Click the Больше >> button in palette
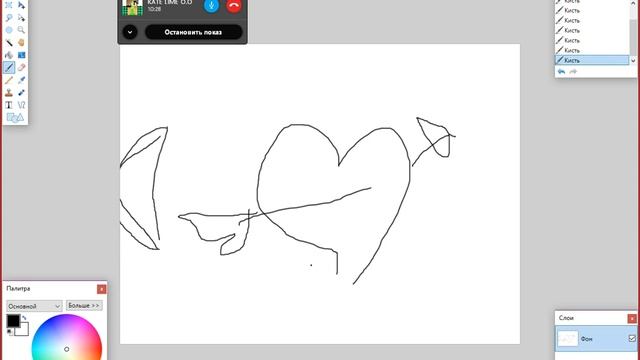 pyautogui.click(x=84, y=305)
